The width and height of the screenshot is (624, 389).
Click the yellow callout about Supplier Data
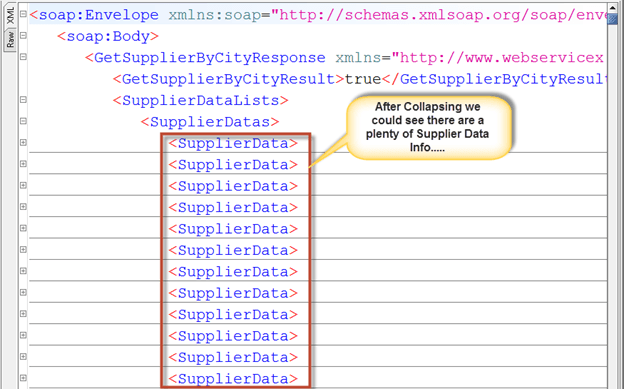click(x=428, y=127)
